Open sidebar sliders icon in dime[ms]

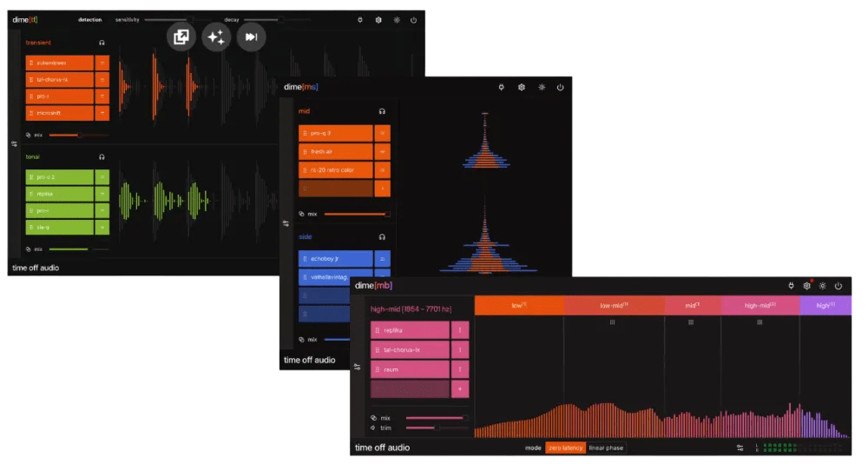click(x=286, y=223)
